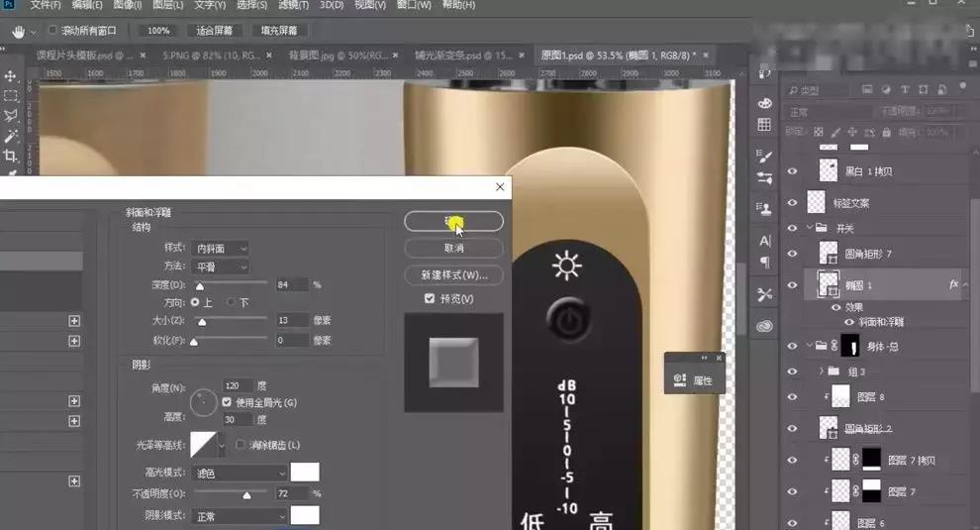
Task: Click the Hand tool icon in options bar
Action: click(x=18, y=32)
